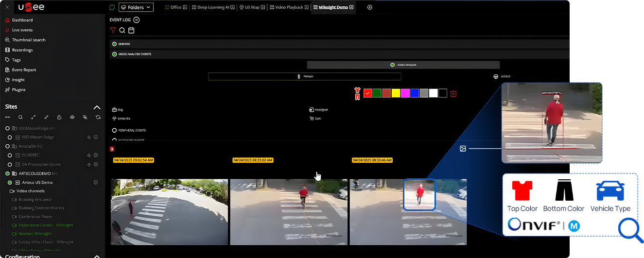Screen dimensions: 644x258
Task: Open the event log calendar picker
Action: click(131, 30)
